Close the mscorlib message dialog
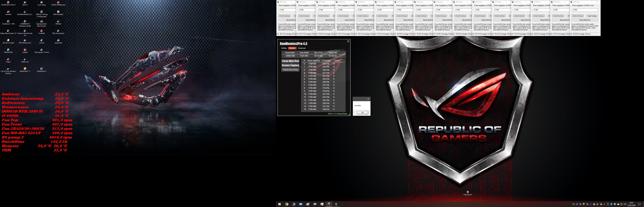This screenshot has width=644, height=207. coord(368,99)
